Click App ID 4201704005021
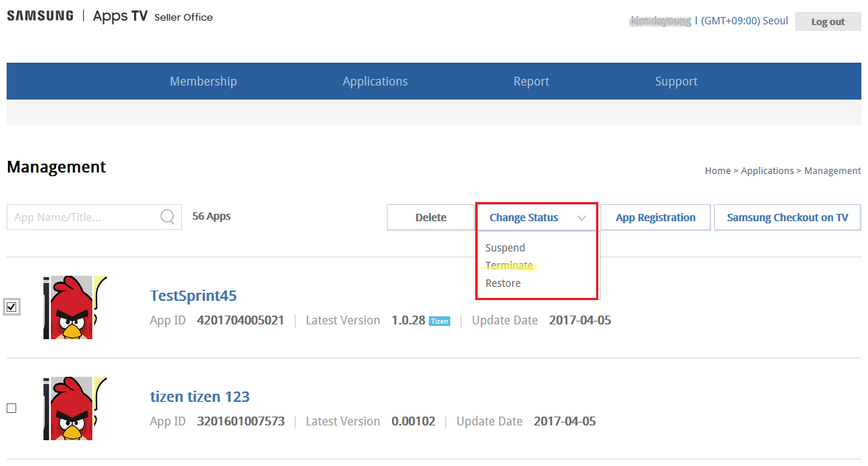Screen dimensions: 868x466 [240, 320]
